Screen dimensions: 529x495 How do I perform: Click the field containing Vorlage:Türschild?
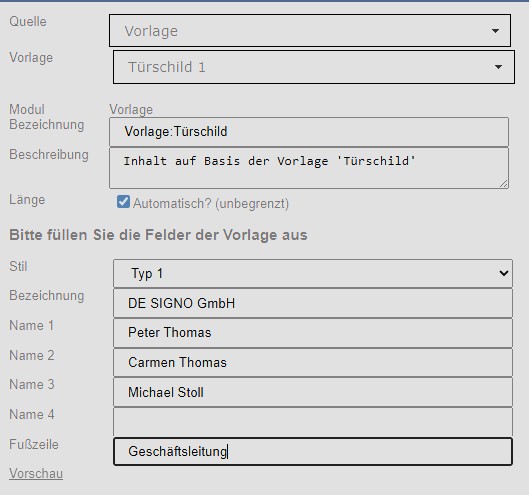[309, 132]
